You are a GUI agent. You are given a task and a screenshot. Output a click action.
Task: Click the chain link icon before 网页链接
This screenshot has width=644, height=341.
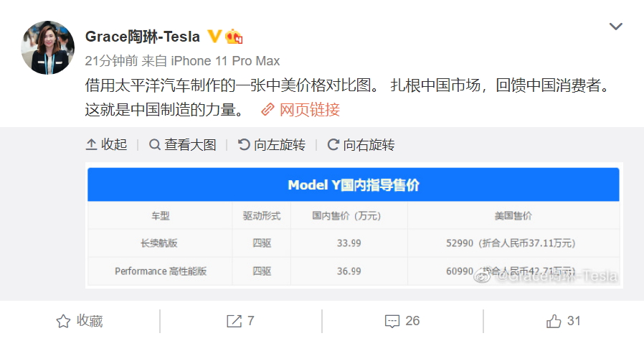point(267,110)
